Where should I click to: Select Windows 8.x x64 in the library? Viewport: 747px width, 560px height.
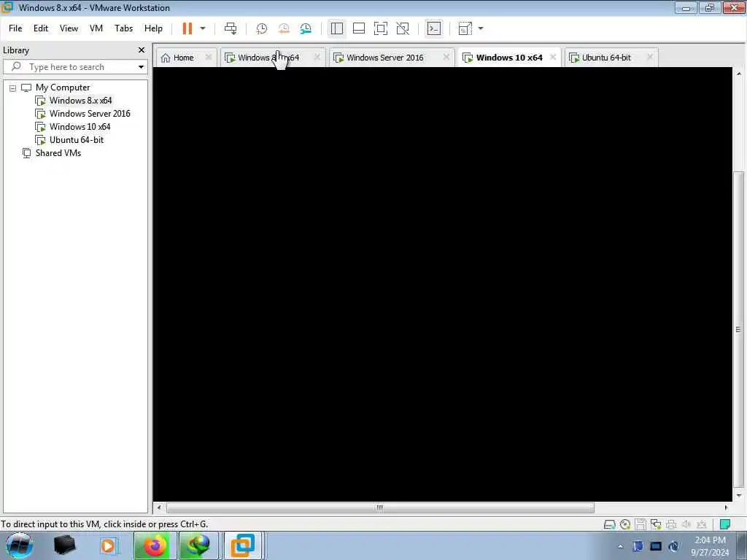80,101
